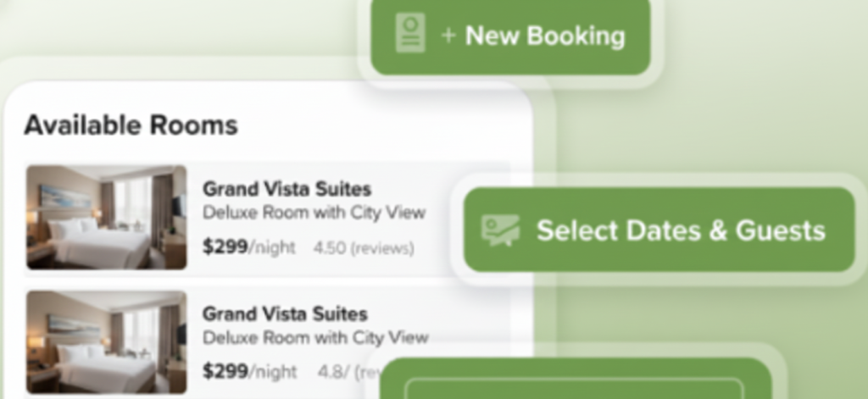Click the plus sign beside New Booking

(448, 36)
